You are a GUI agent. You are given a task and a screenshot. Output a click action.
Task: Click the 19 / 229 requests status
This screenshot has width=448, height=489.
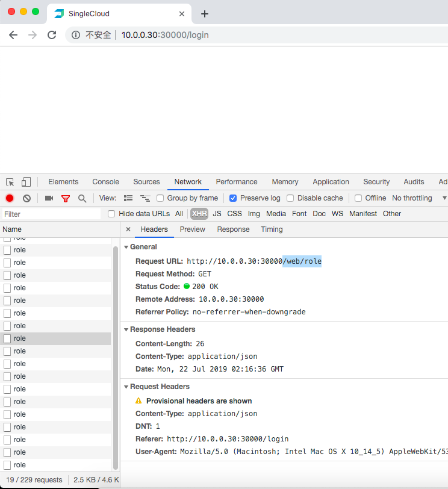click(34, 480)
